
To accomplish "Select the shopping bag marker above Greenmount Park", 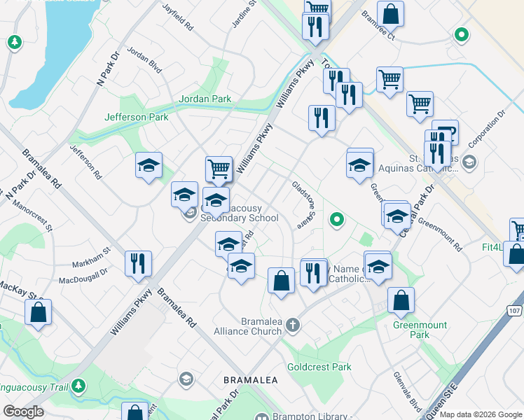I will 401,303.
